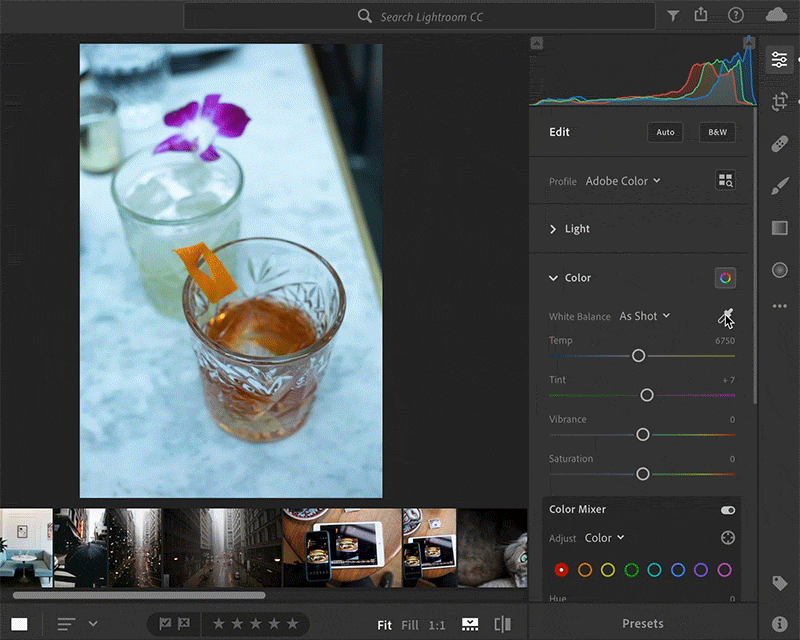Open the sort order lines icon
The height and width of the screenshot is (640, 800).
click(66, 624)
